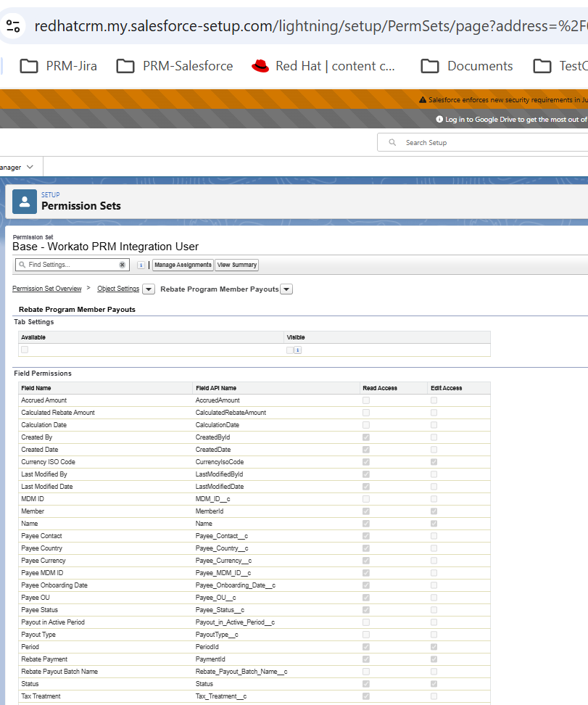Screen dimensions: 588x705
Task: Click the security warning triangle icon
Action: [x=423, y=100]
